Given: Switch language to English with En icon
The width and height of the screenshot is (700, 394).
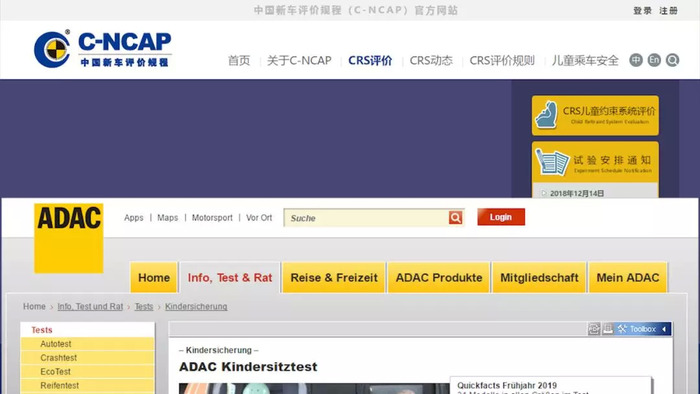Looking at the screenshot, I should [654, 60].
